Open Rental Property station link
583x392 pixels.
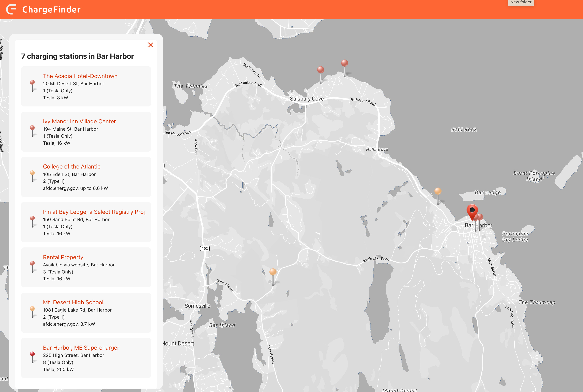[63, 257]
